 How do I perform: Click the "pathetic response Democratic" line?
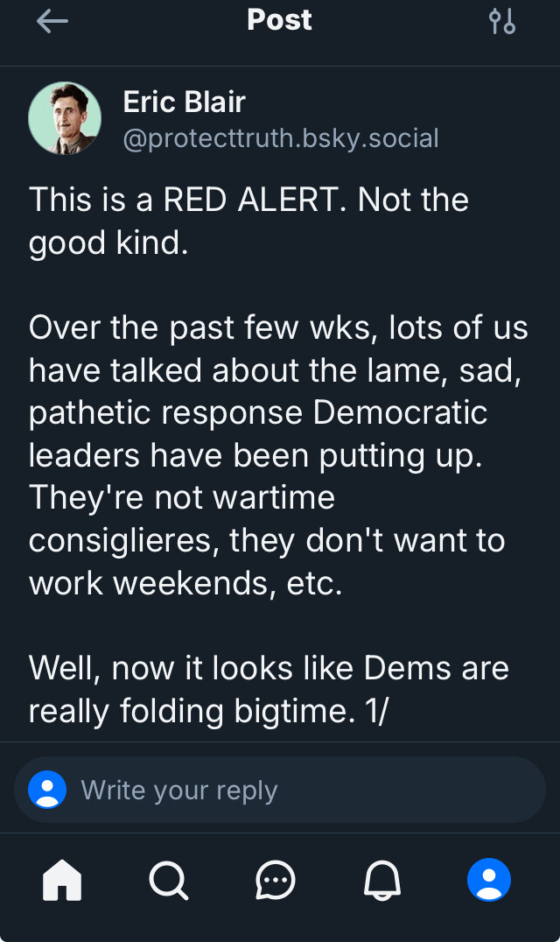pyautogui.click(x=258, y=412)
